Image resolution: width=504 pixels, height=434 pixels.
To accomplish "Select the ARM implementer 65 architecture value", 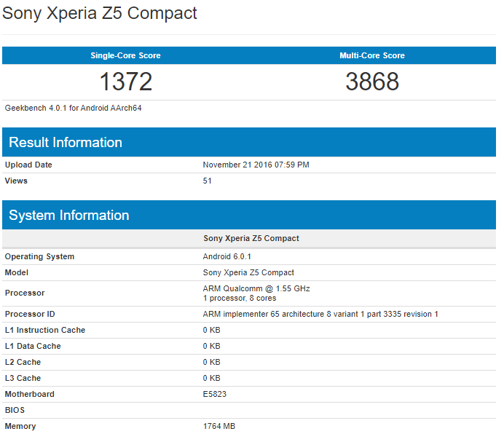I will coord(320,314).
